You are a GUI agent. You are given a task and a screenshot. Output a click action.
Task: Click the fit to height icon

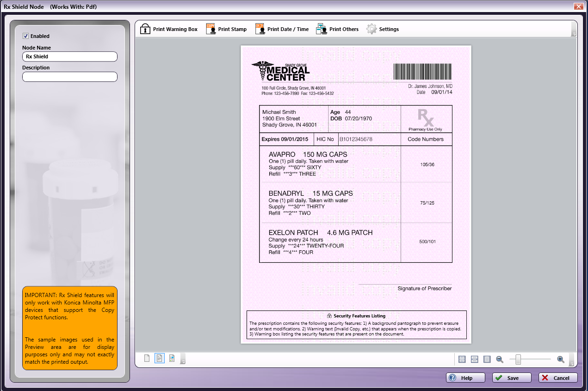(487, 359)
